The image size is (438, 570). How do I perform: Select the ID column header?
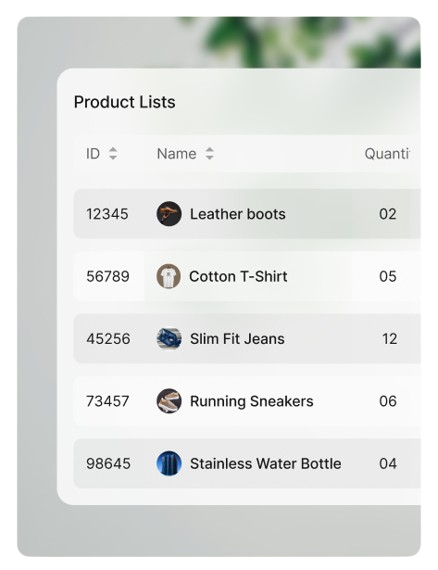93,154
